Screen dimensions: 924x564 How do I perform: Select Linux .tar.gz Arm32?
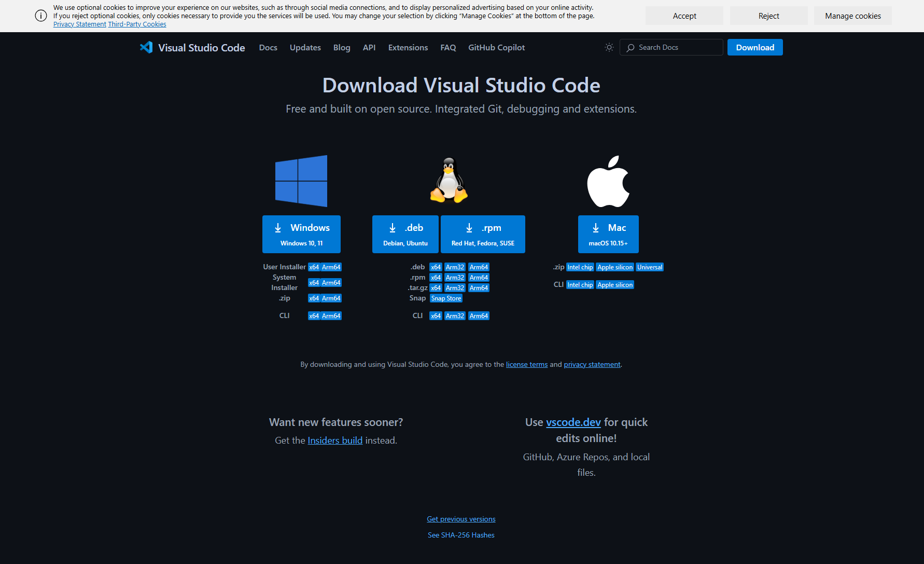(455, 288)
